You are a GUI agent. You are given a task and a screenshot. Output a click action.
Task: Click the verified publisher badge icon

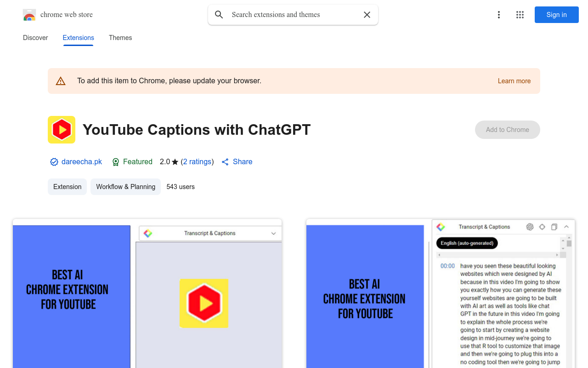54,162
